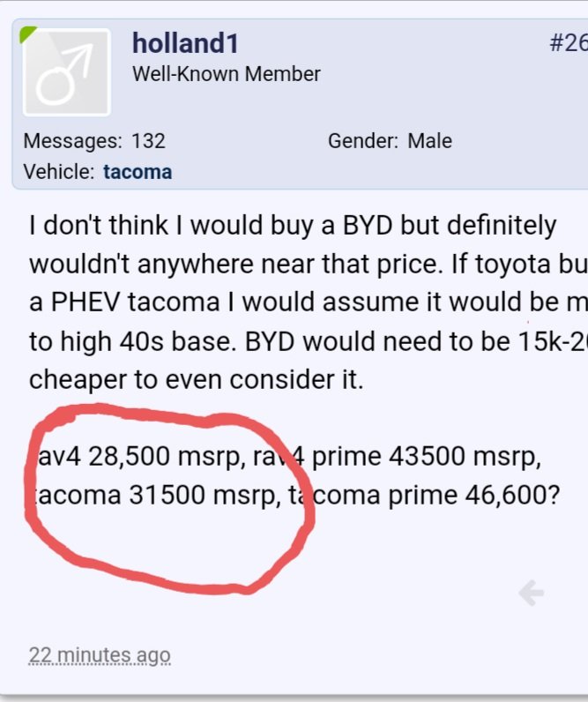588x702 pixels.
Task: Click the "22 minutes ago" timestamp
Action: coord(100,655)
